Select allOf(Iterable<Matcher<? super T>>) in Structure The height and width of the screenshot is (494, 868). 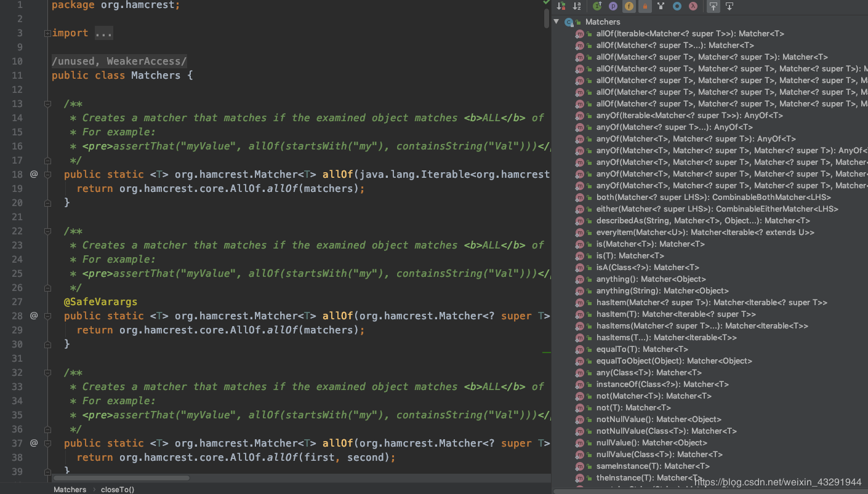[690, 34]
